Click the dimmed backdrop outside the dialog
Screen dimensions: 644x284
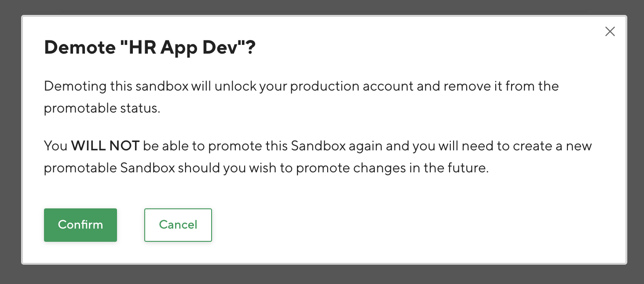[x=322, y=273]
